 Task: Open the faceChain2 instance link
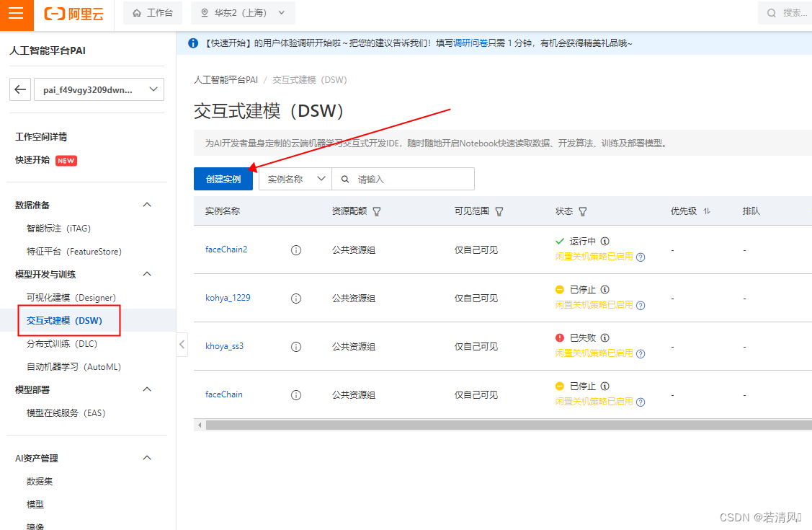(226, 249)
